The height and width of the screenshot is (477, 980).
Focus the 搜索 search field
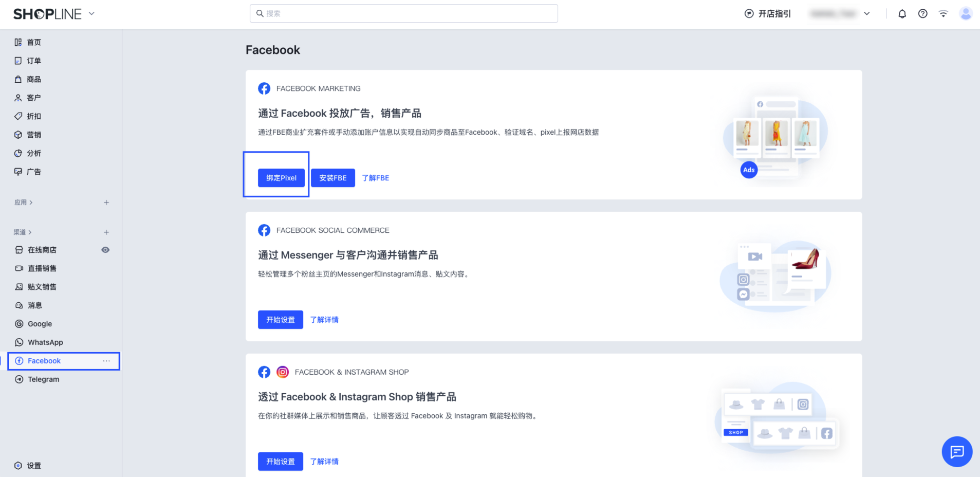404,13
